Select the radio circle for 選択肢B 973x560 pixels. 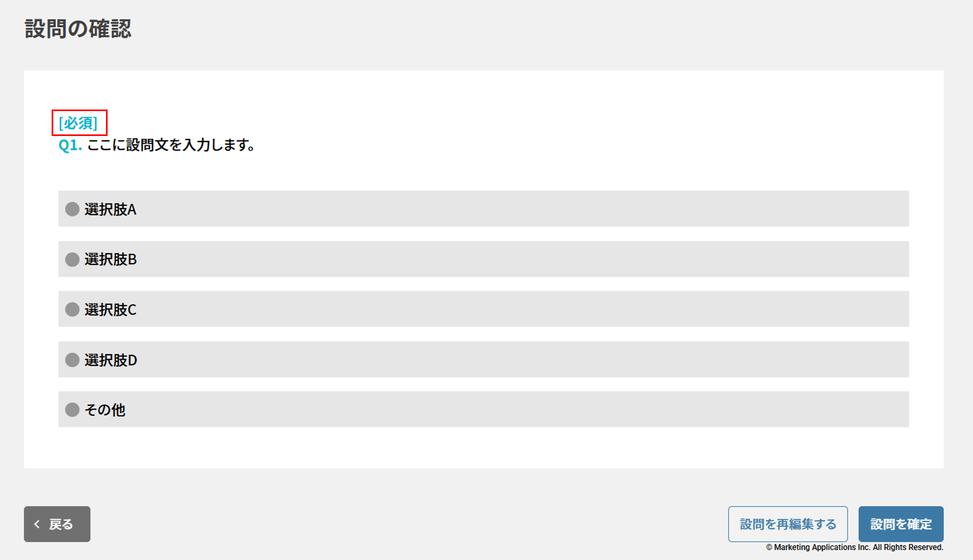tap(72, 260)
